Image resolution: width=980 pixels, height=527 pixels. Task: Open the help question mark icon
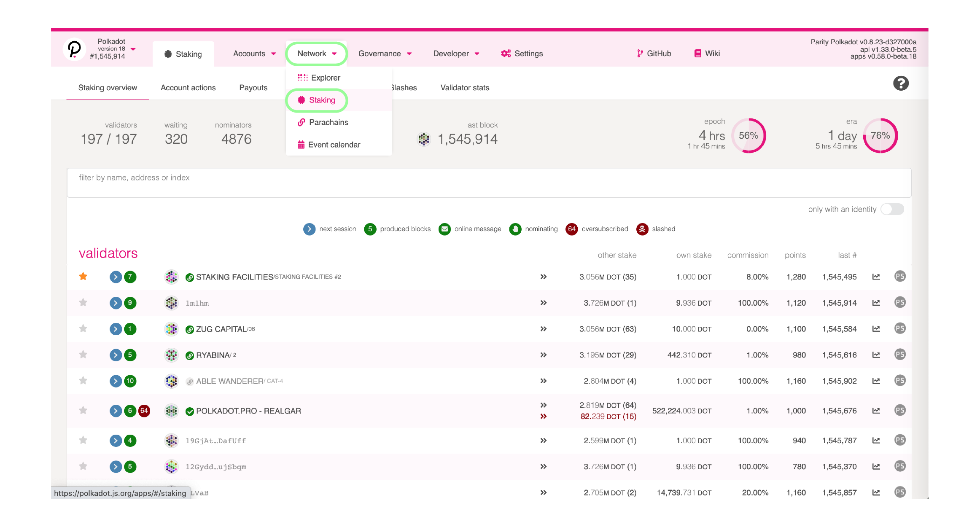[901, 83]
